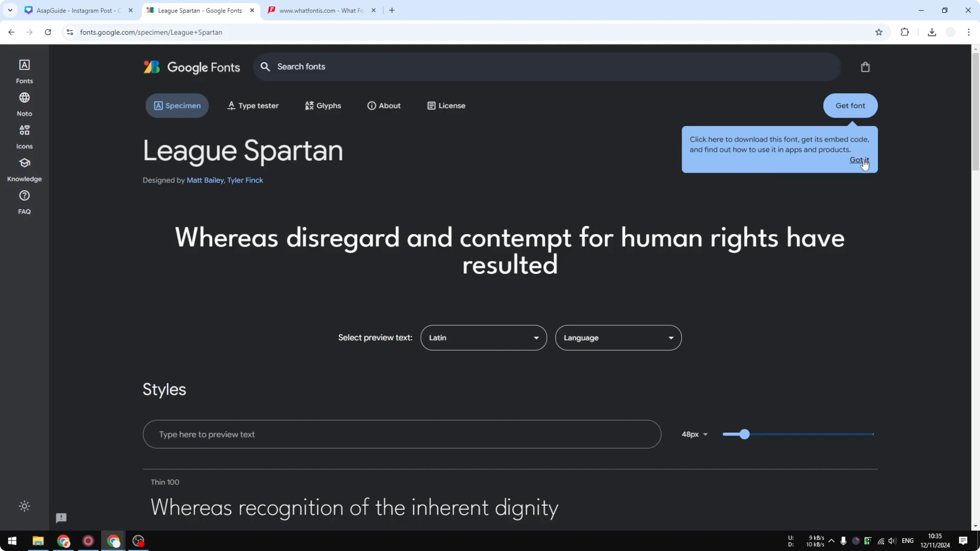980x551 pixels.
Task: Open the whatfontis.com browser tab
Action: click(321, 10)
